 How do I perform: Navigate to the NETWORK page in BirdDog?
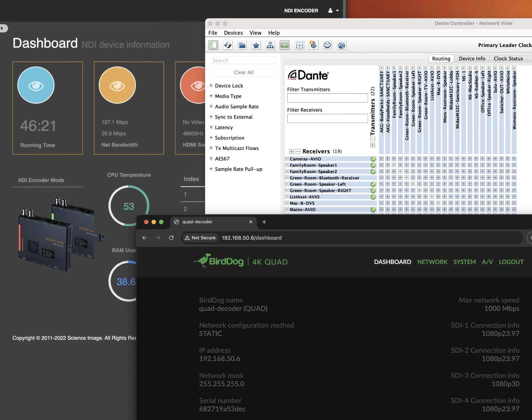(x=432, y=262)
